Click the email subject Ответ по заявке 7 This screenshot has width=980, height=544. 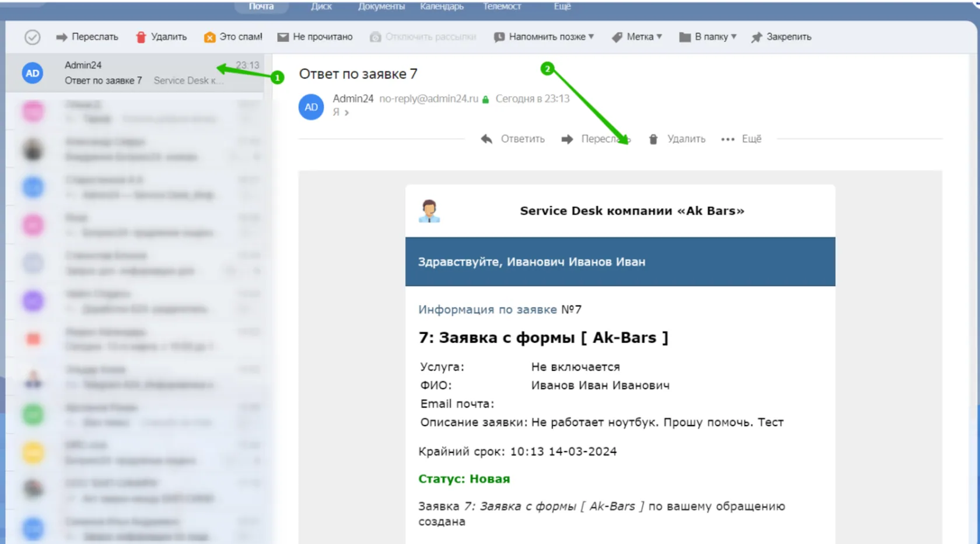coord(358,74)
